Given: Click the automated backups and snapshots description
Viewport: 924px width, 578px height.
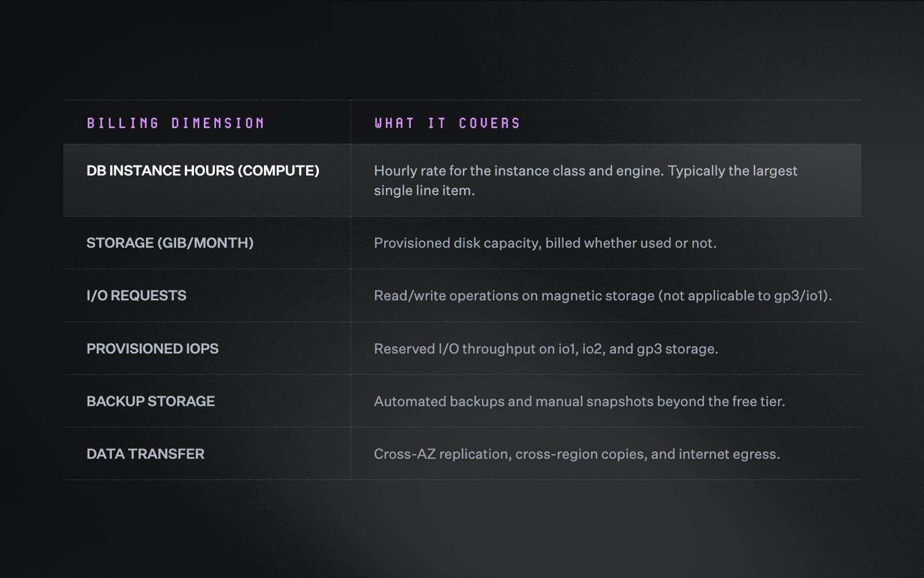Looking at the screenshot, I should (579, 401).
